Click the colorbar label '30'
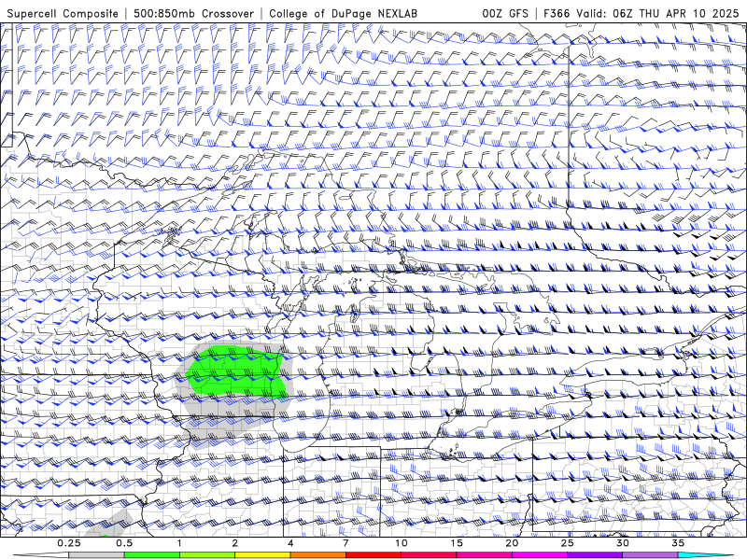 point(622,543)
